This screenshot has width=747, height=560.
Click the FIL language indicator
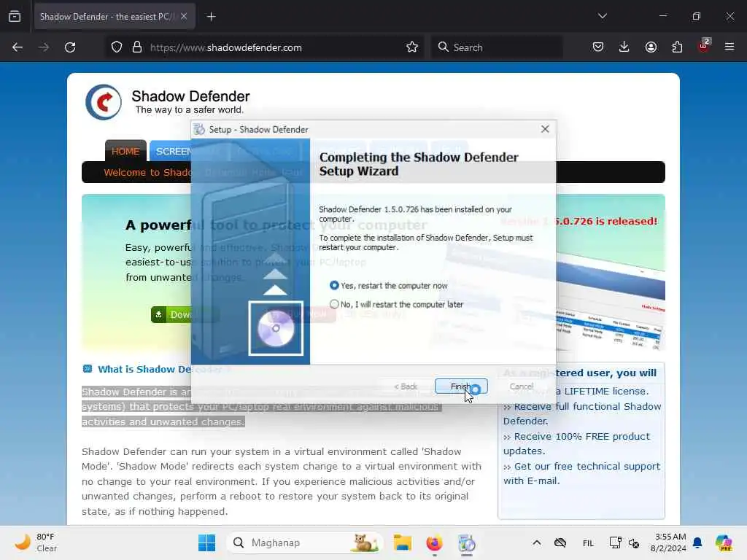pos(589,543)
